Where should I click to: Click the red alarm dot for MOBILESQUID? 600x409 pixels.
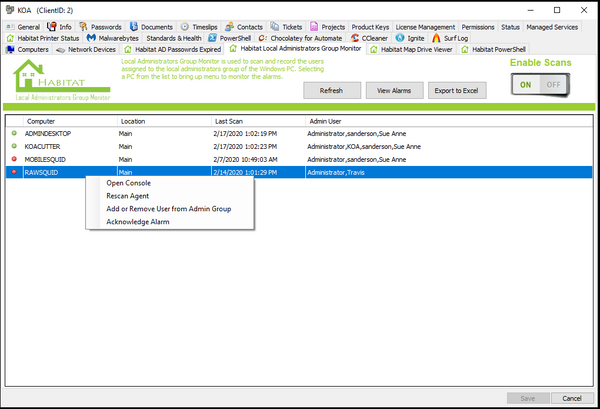(14, 158)
